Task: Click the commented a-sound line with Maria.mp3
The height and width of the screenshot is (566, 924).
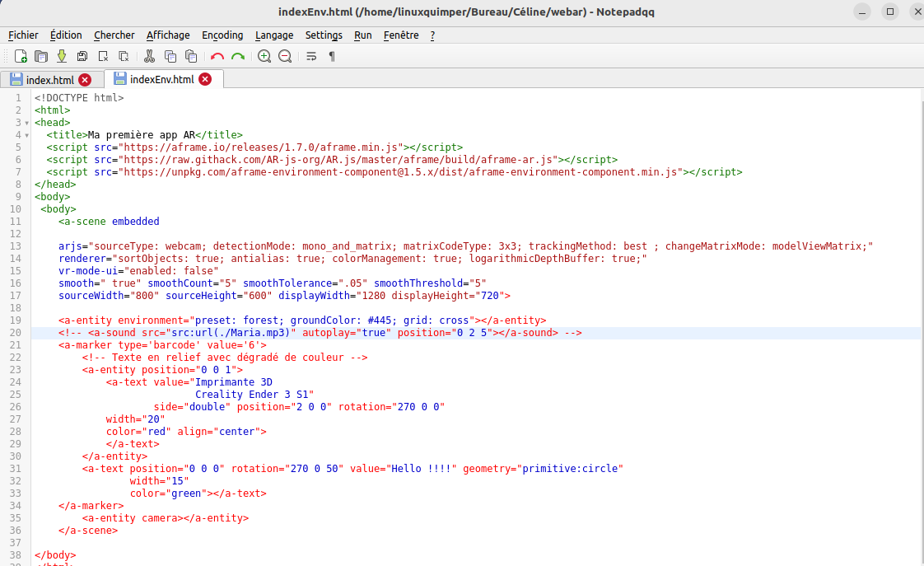Action: click(320, 333)
